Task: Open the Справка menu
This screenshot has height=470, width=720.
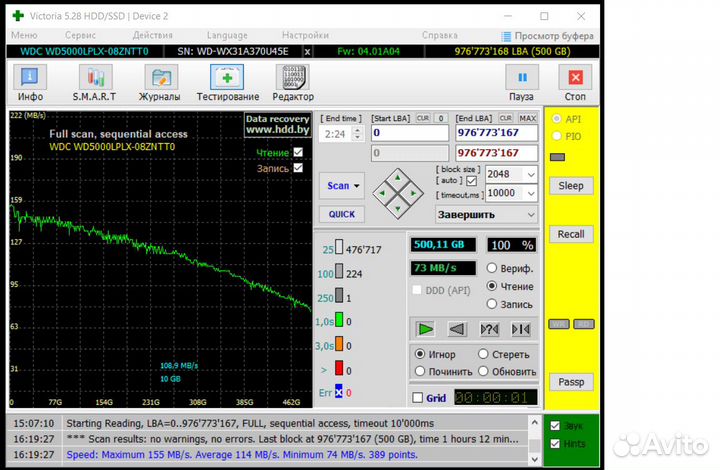Action: point(439,35)
